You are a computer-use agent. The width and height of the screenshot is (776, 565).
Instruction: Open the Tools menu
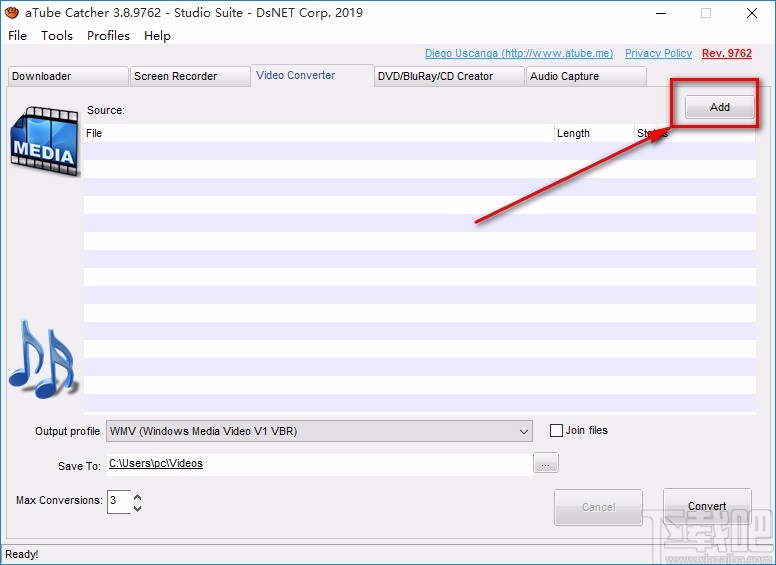57,36
